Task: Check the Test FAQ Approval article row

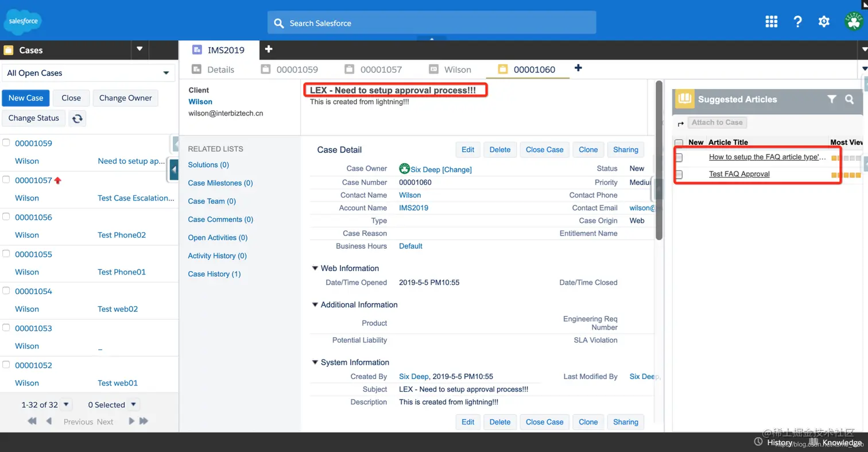Action: coord(679,174)
